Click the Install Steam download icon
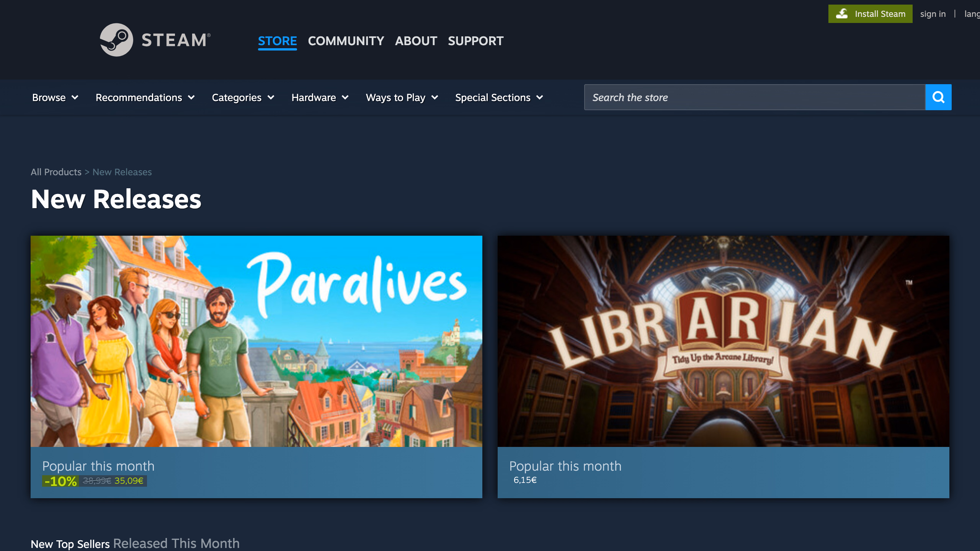This screenshot has height=551, width=980. [842, 14]
